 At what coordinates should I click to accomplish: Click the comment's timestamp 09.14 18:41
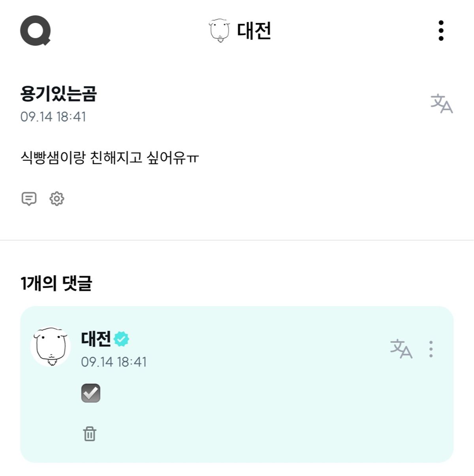coord(114,362)
